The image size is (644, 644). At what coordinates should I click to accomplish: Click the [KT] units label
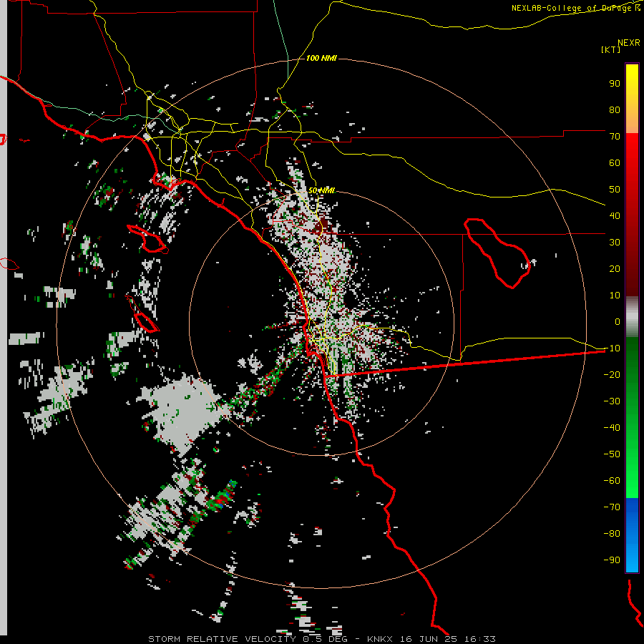(610, 49)
